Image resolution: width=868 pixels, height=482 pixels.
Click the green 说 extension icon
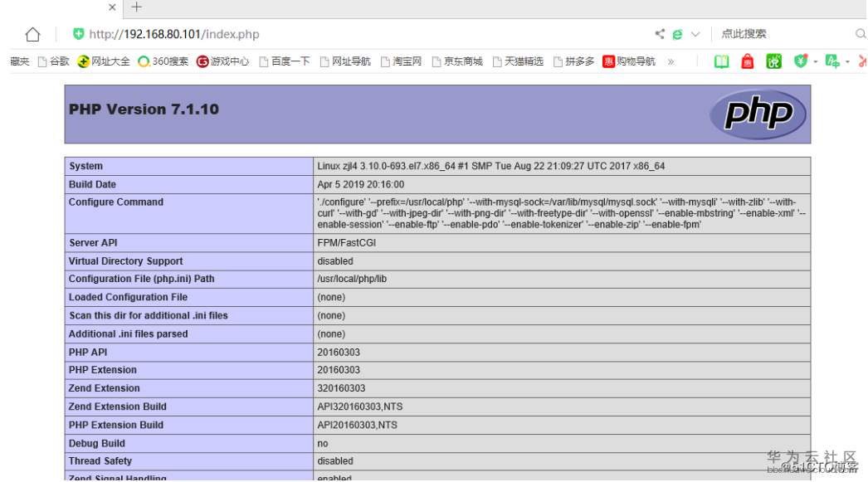point(773,61)
